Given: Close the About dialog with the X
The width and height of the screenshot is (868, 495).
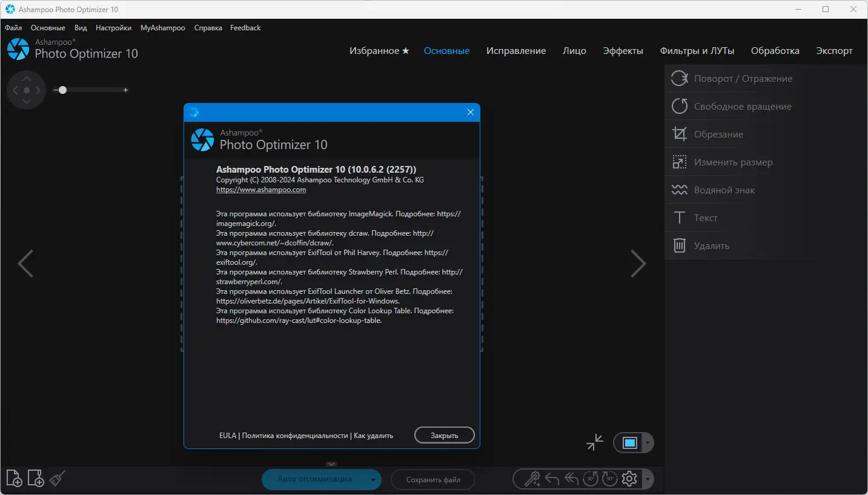Looking at the screenshot, I should click(x=471, y=112).
